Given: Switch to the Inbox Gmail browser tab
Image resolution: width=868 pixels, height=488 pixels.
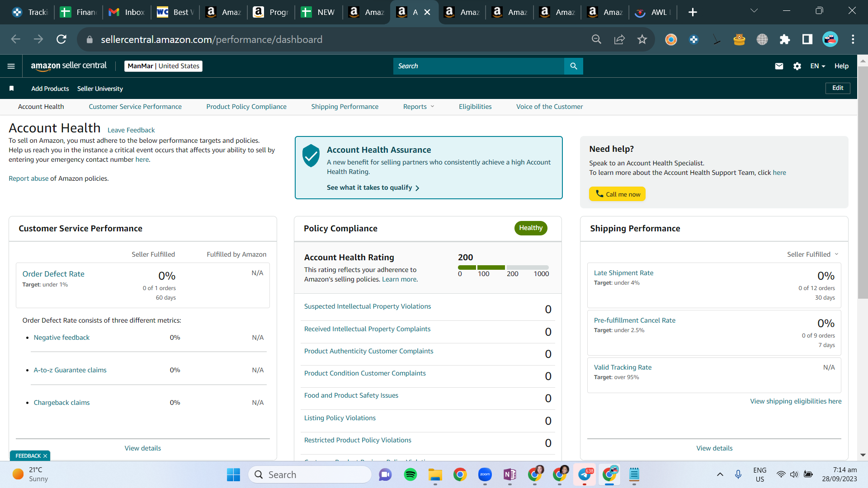Looking at the screenshot, I should click(127, 12).
